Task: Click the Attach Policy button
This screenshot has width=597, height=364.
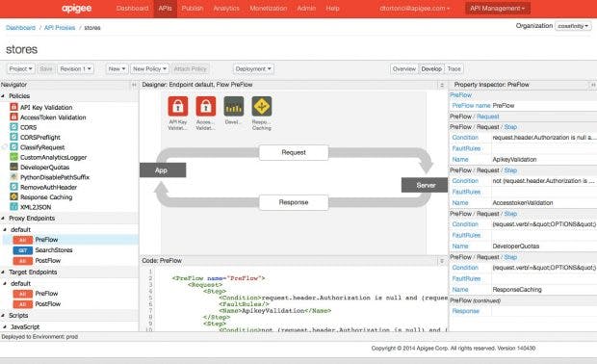Action: click(x=190, y=69)
